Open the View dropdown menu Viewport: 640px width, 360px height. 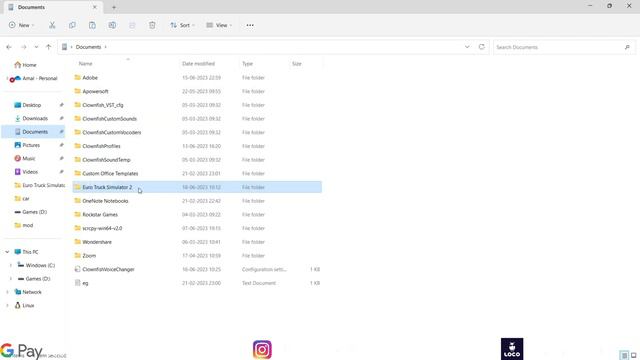click(x=219, y=25)
